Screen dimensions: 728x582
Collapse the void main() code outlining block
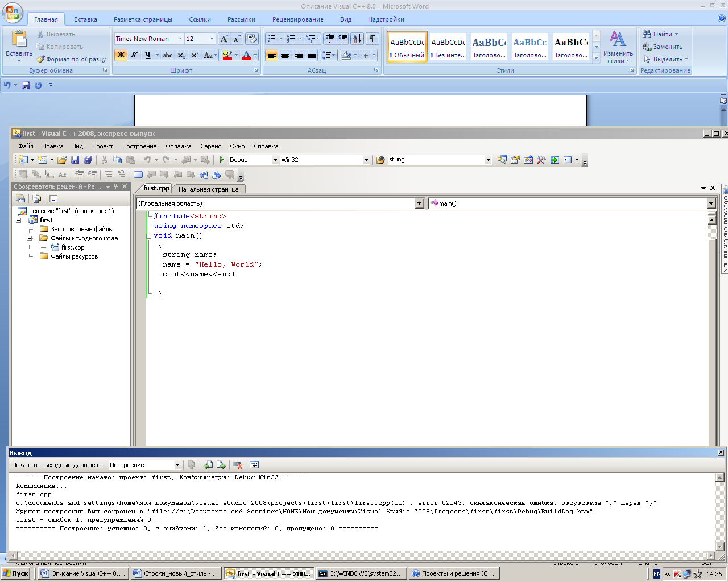pyautogui.click(x=148, y=235)
